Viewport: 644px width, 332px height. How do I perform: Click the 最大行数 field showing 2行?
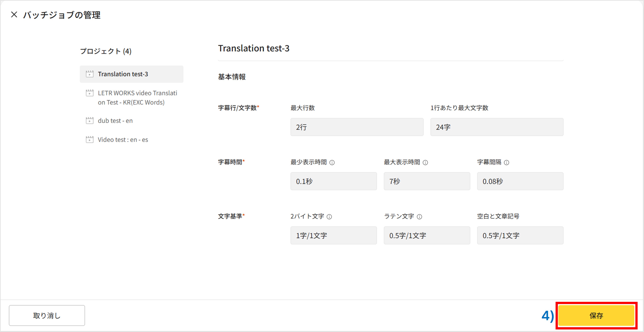(357, 127)
